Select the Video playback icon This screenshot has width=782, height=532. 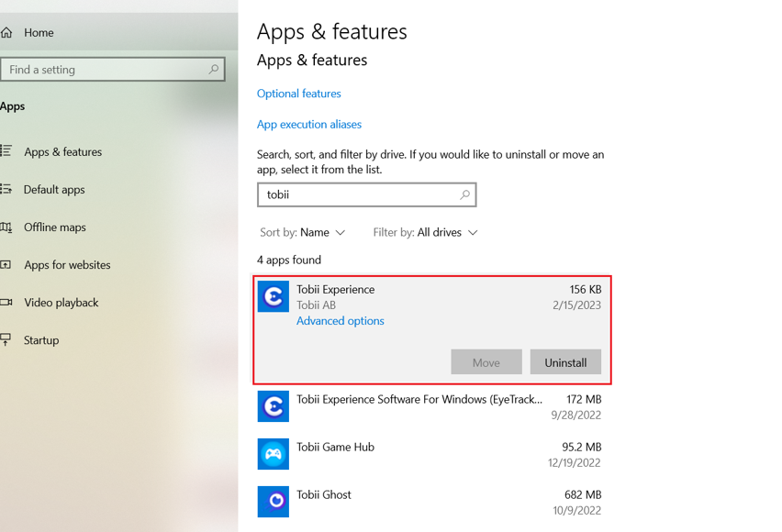7,302
